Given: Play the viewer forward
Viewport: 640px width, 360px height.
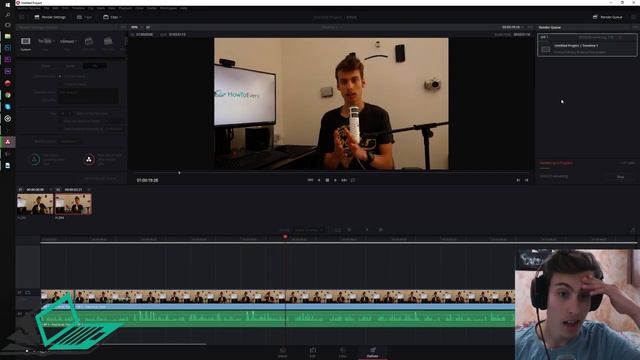Looking at the screenshot, I should (336, 180).
